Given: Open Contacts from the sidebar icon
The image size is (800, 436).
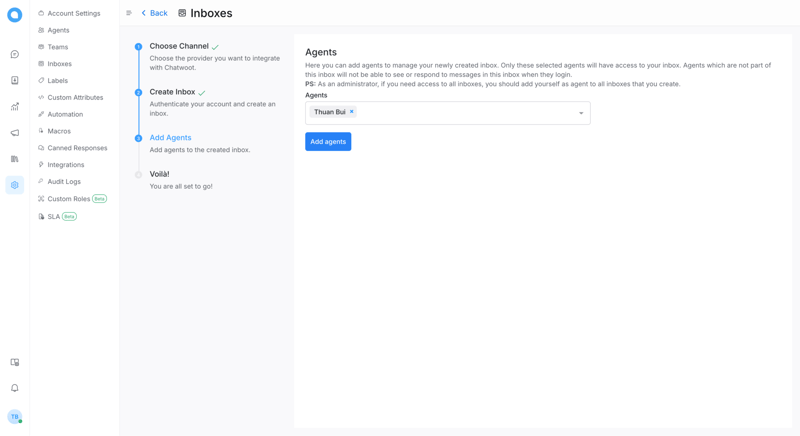Looking at the screenshot, I should (15, 81).
